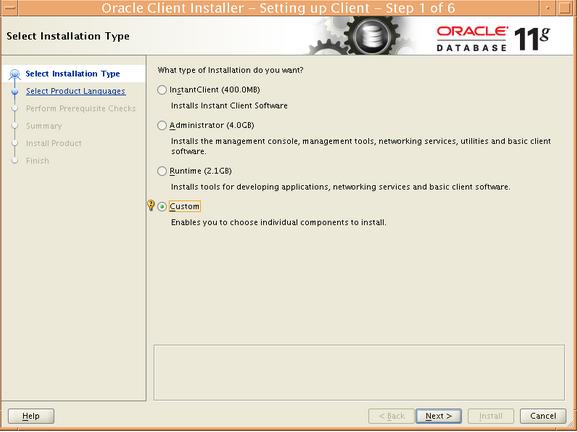This screenshot has height=432, width=577.
Task: Click the Select Installation Type step
Action: coord(72,74)
